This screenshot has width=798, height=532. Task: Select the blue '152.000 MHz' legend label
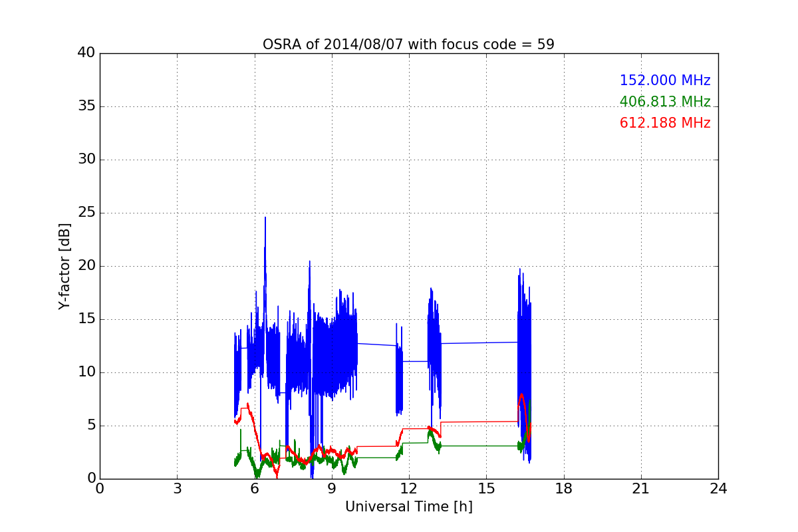pyautogui.click(x=665, y=80)
